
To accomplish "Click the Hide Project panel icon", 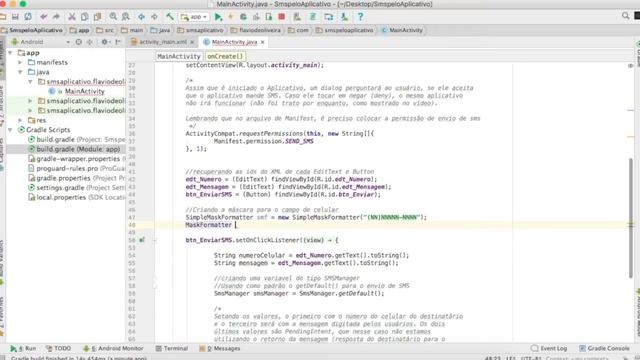I will coord(118,42).
